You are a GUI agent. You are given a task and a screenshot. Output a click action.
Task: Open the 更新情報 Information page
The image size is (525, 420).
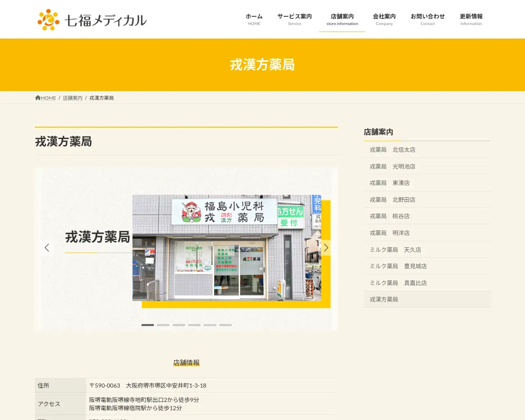pyautogui.click(x=471, y=19)
